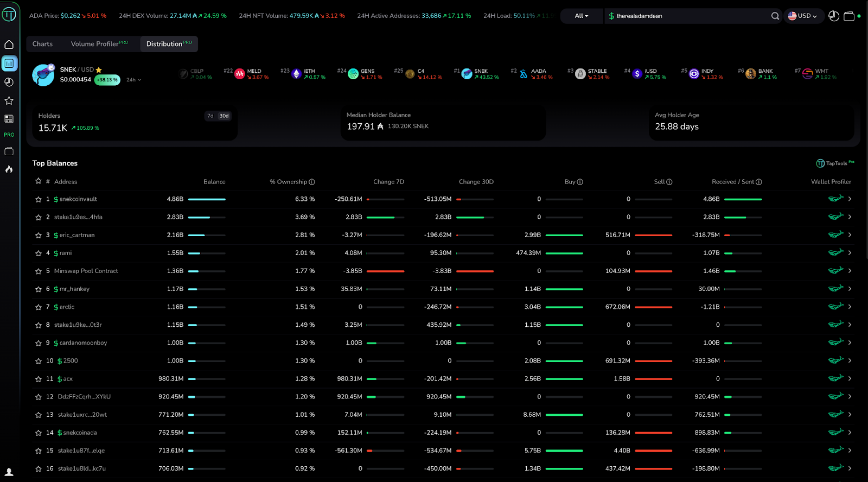Image resolution: width=868 pixels, height=482 pixels.
Task: Open the top bar wallet connect icon
Action: 849,16
